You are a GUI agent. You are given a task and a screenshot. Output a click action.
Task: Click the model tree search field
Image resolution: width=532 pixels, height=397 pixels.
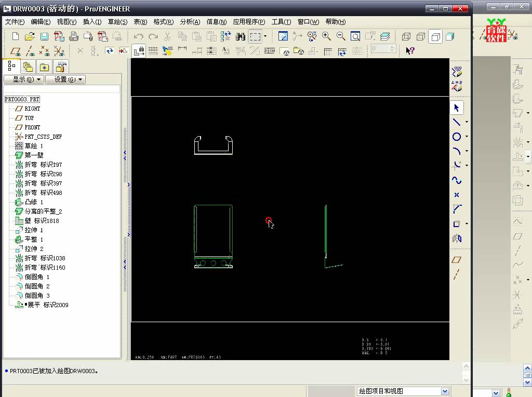[61, 89]
